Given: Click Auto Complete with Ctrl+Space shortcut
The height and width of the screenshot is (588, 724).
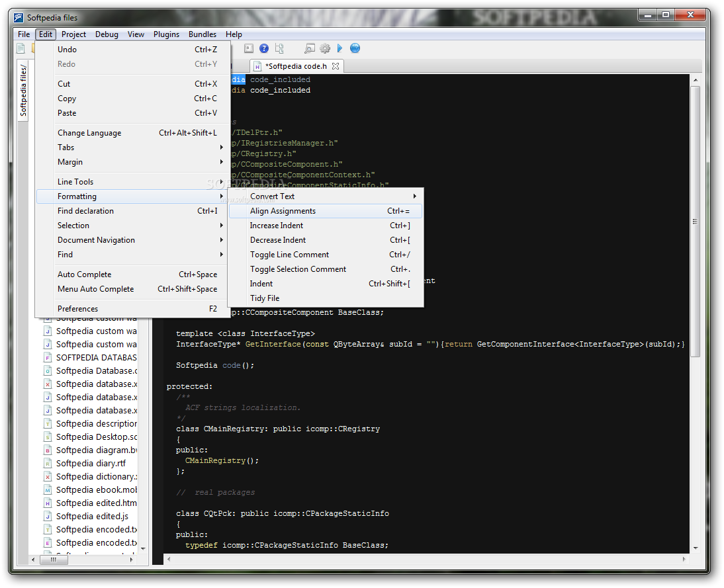Looking at the screenshot, I should 133,274.
